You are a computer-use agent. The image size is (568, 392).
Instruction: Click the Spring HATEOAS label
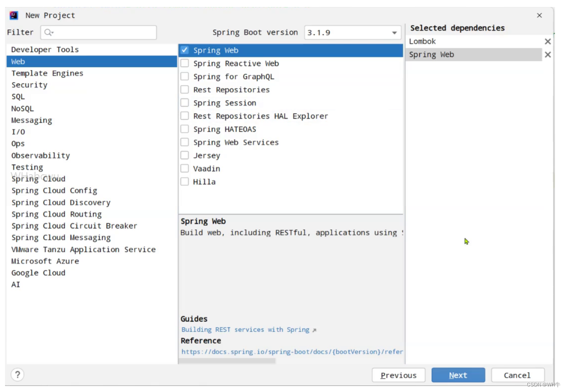click(x=224, y=129)
